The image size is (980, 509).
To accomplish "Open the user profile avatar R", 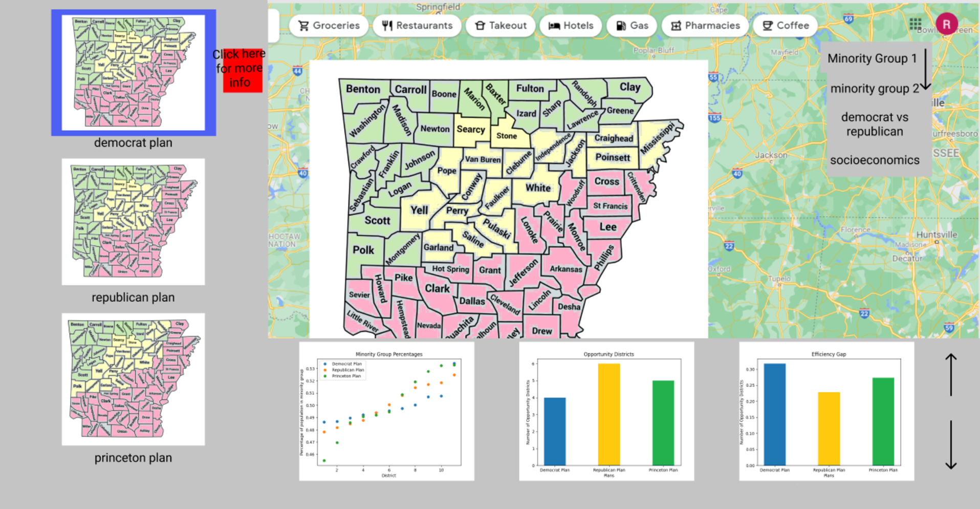I will (946, 24).
